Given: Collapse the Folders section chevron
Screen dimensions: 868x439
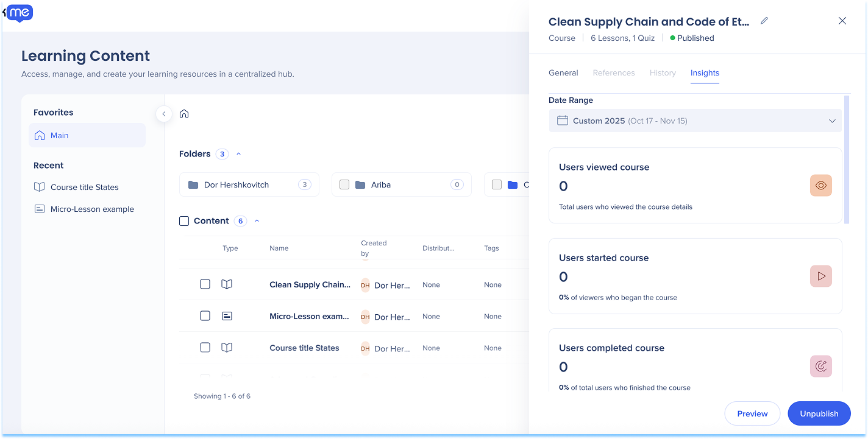Looking at the screenshot, I should [238, 154].
